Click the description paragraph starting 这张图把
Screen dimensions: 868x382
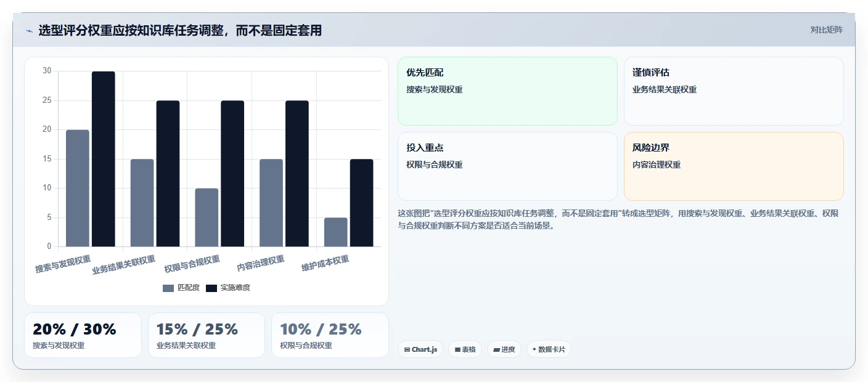click(618, 219)
